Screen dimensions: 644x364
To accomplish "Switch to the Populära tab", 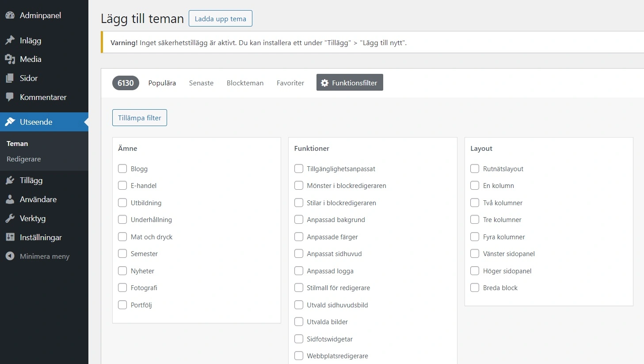I will coord(162,83).
